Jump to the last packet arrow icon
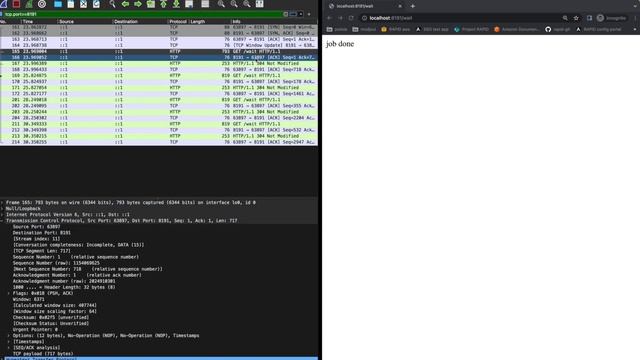This screenshot has width=640, height=360. [x=176, y=4]
